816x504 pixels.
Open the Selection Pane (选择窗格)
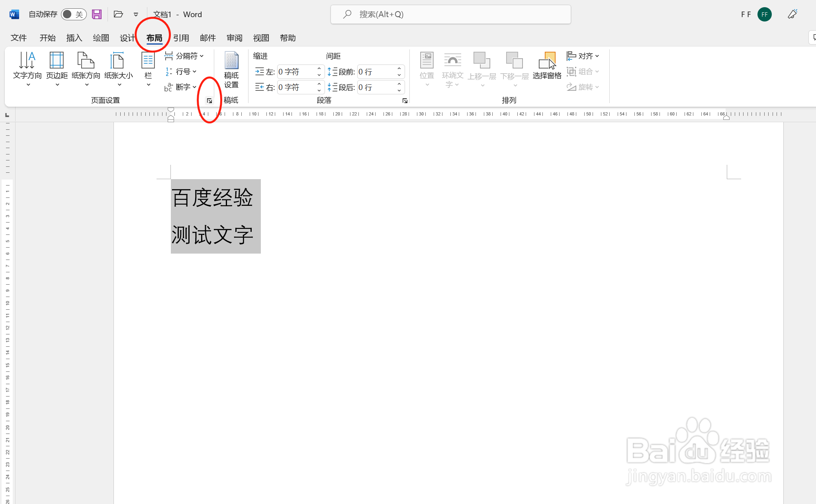pos(547,66)
